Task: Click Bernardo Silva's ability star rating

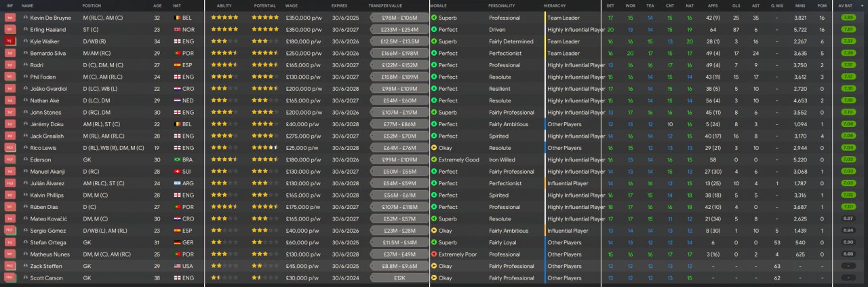Action: tap(224, 53)
